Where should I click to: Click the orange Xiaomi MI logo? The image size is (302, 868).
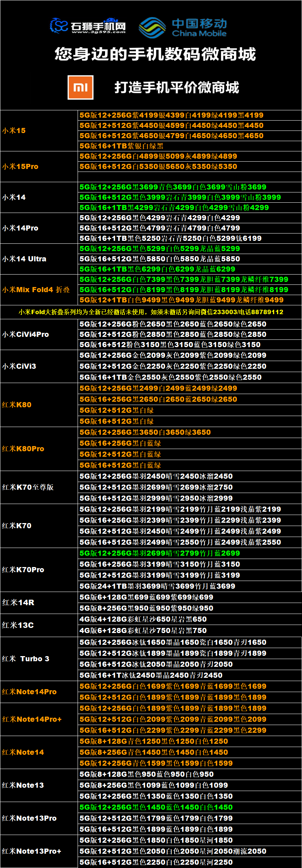(x=81, y=87)
